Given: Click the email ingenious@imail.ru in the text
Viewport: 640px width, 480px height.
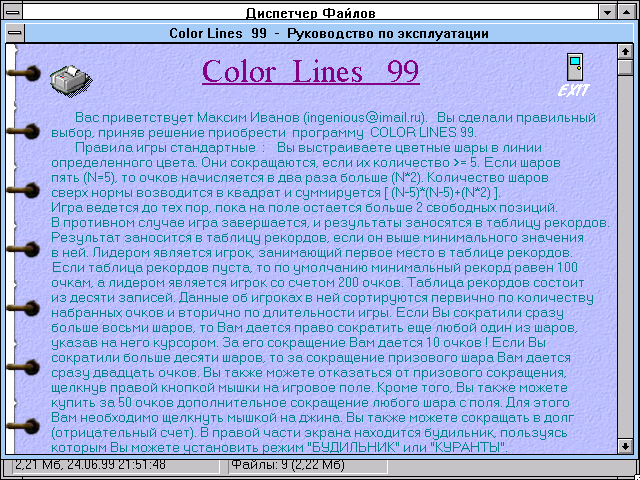Looking at the screenshot, I should (x=364, y=118).
